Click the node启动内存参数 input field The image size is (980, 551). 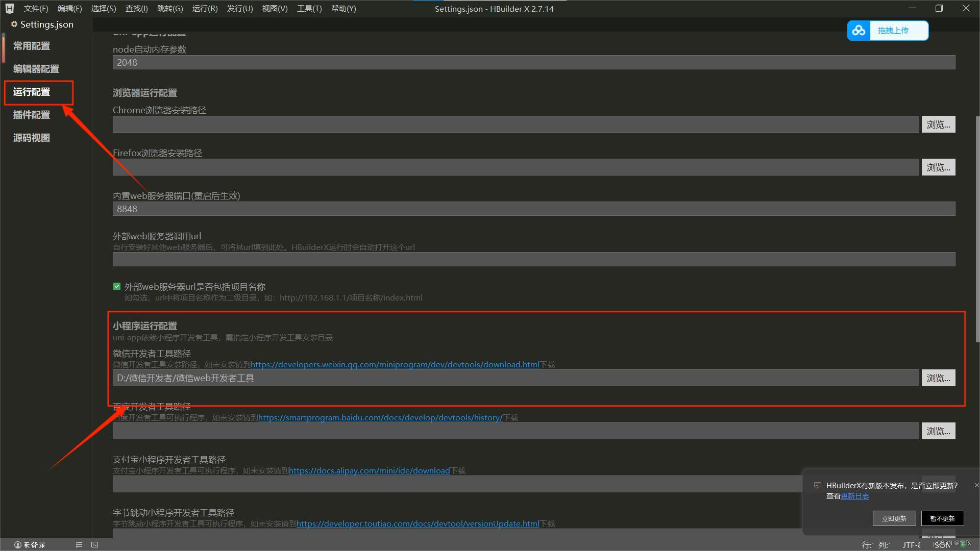coord(533,62)
